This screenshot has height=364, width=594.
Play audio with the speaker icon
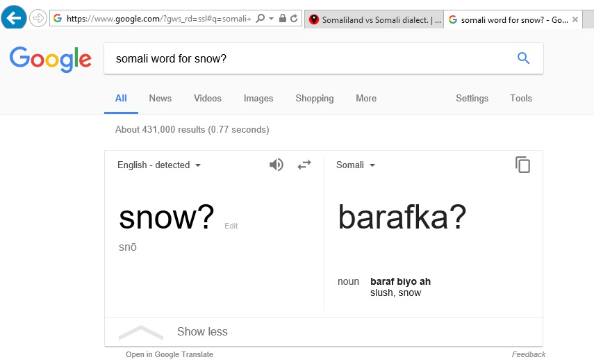[277, 165]
